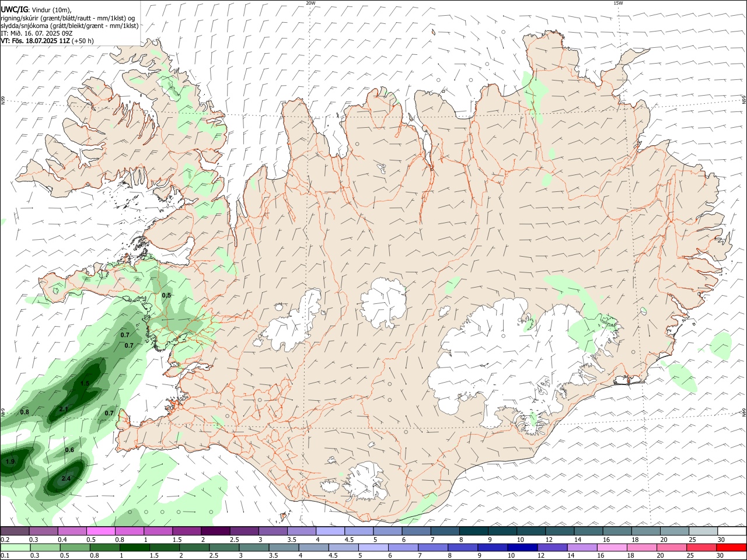The image size is (747, 560).
Task: Click the 0.6 precipitation value on the map
Action: pos(69,450)
